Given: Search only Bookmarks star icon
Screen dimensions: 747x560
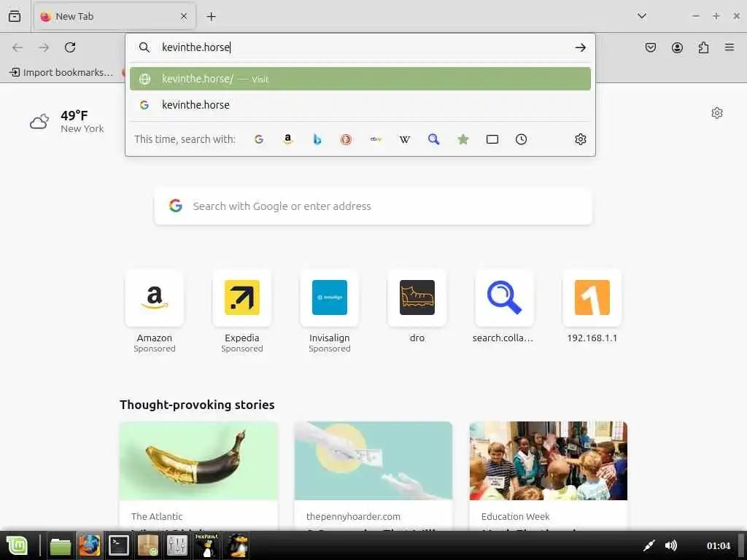Looking at the screenshot, I should click(463, 139).
